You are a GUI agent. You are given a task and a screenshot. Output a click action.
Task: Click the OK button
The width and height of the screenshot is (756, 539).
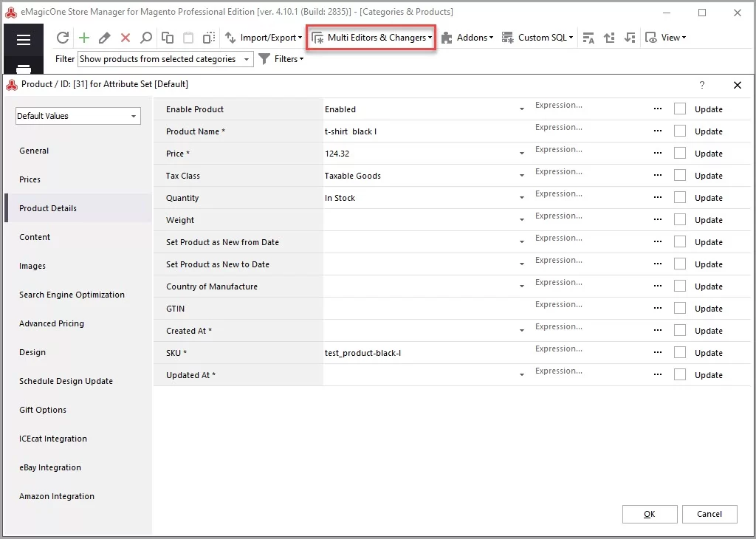click(650, 514)
